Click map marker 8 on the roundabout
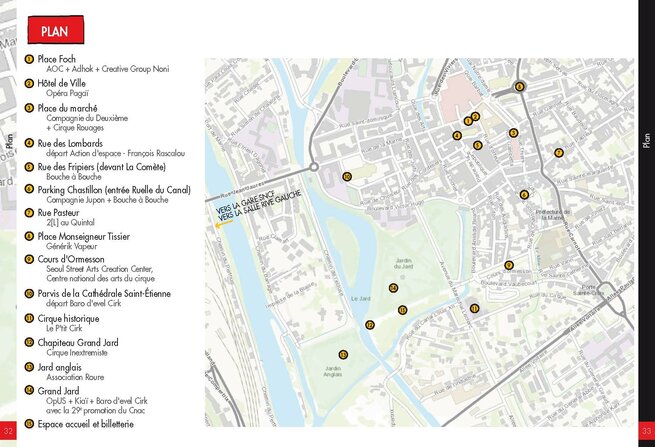 pyautogui.click(x=519, y=87)
